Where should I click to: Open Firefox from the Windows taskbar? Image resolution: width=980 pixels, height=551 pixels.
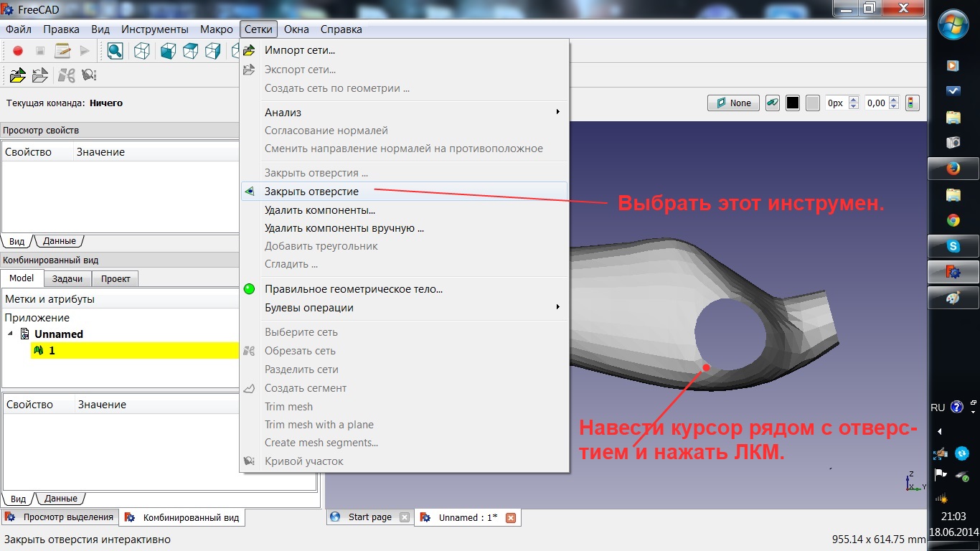(953, 169)
